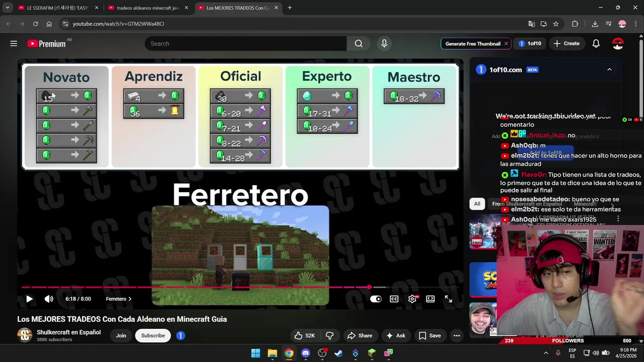Mute the video with the volume icon
The image size is (644, 362).
49,299
